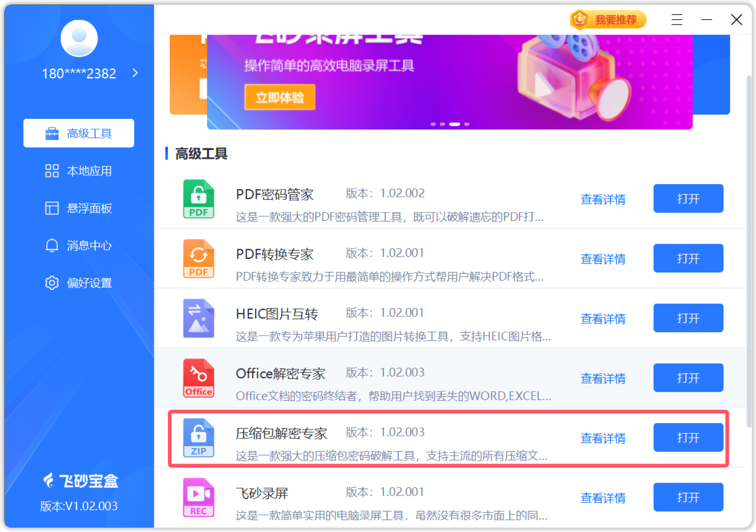
Task: Open 飞砂录屏 with 打开 button
Action: pos(688,497)
